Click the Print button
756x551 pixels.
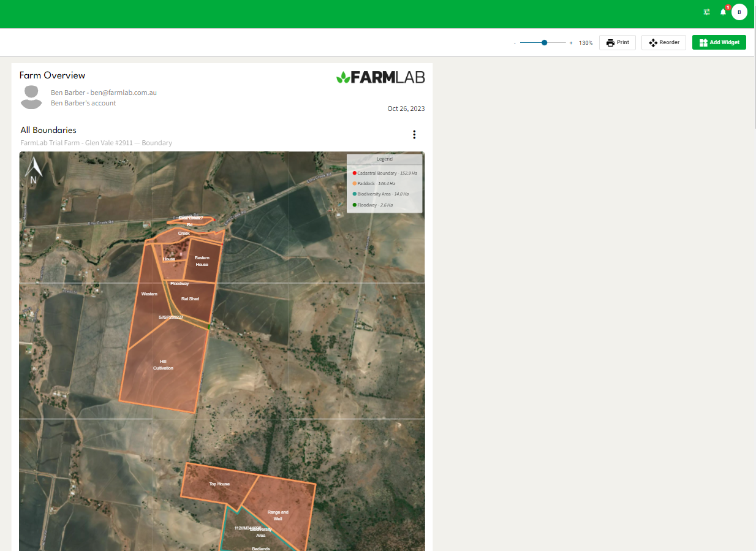pos(617,43)
